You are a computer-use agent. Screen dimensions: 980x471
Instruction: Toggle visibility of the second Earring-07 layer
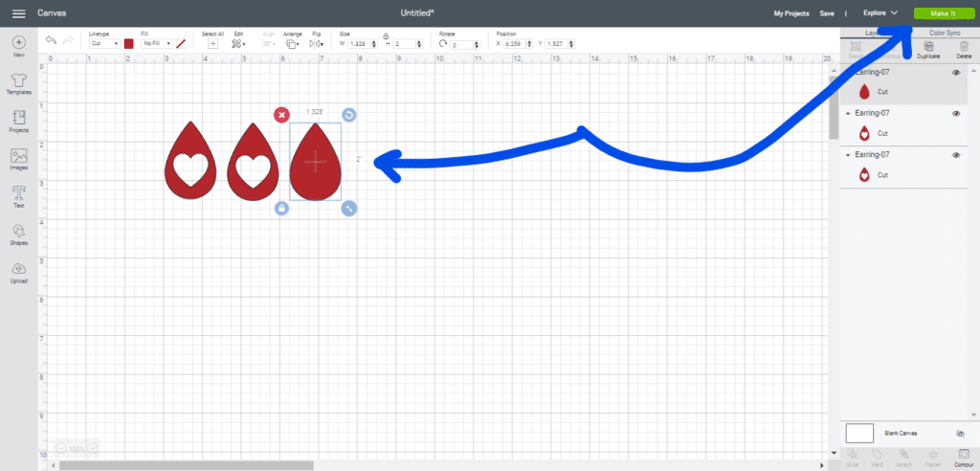[956, 114]
